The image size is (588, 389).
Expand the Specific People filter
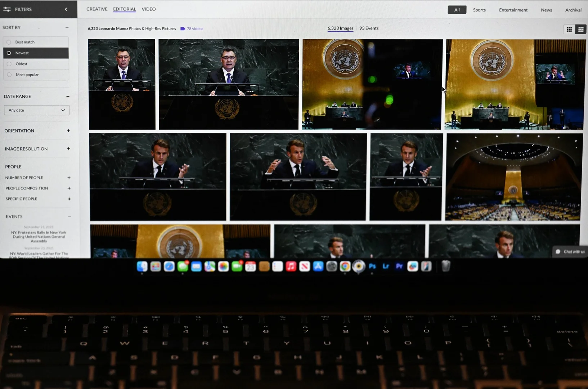69,199
